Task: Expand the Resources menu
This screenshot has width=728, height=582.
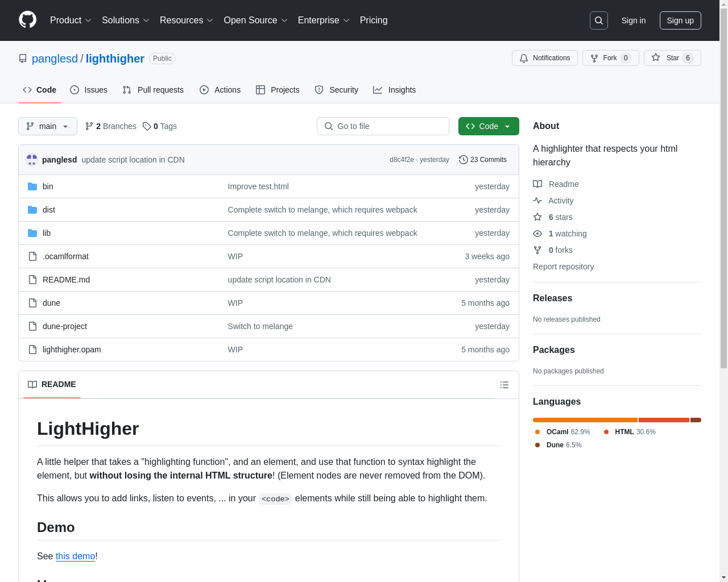Action: pos(187,20)
